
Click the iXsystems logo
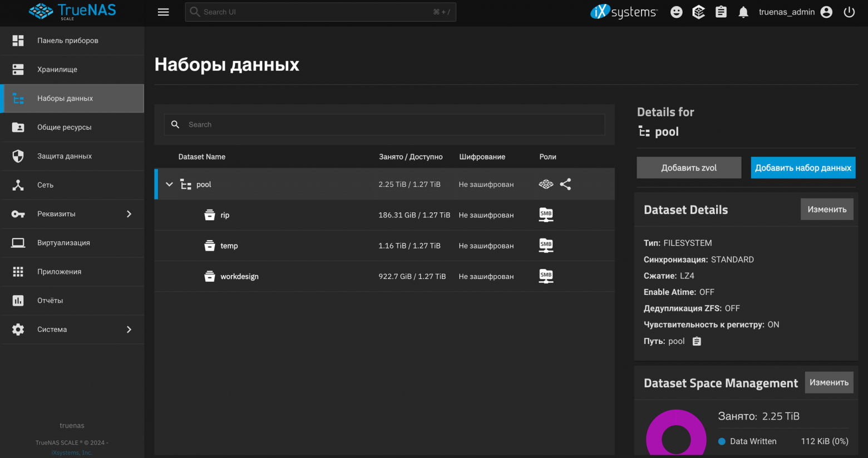[x=624, y=12]
